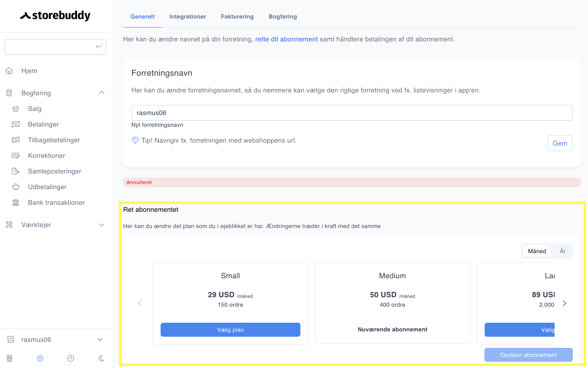The height and width of the screenshot is (368, 588).
Task: Open Udbetalinger in the sidebar
Action: point(47,187)
